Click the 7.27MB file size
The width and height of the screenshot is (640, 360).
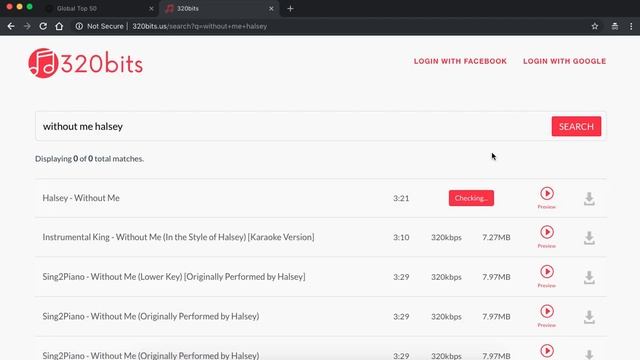(496, 237)
